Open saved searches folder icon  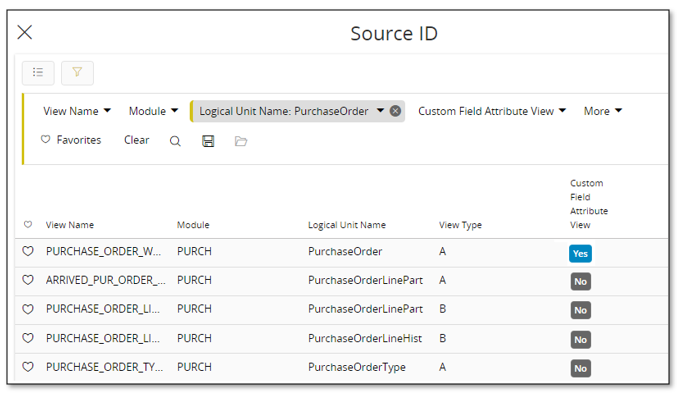click(x=241, y=141)
